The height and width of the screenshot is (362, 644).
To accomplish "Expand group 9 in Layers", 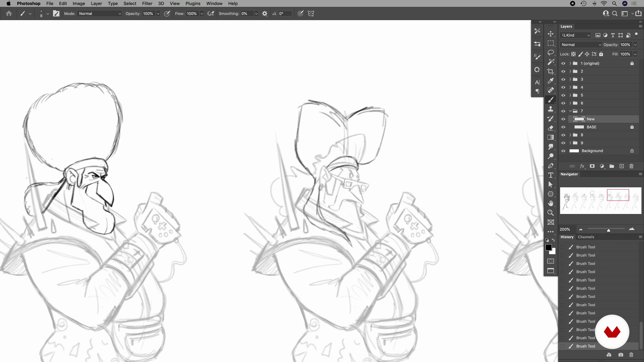I will (570, 143).
